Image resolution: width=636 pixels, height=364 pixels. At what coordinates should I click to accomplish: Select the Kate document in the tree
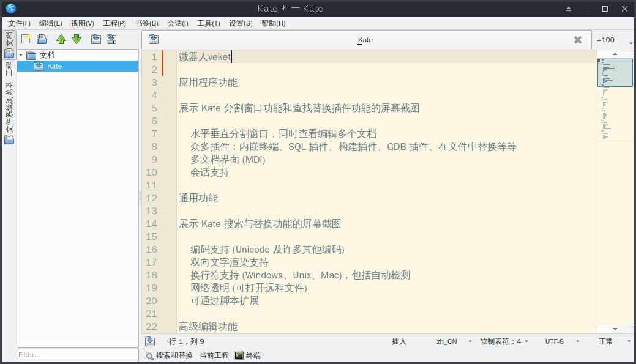pyautogui.click(x=78, y=66)
